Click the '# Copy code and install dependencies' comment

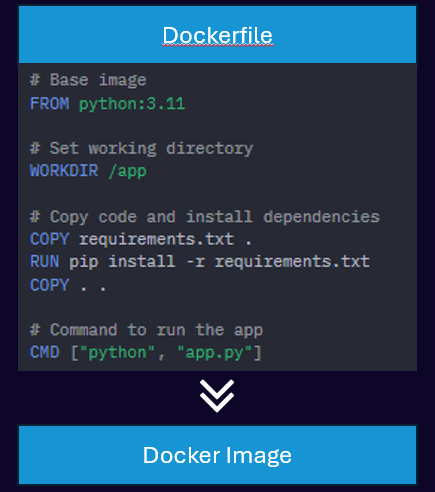[x=205, y=217]
